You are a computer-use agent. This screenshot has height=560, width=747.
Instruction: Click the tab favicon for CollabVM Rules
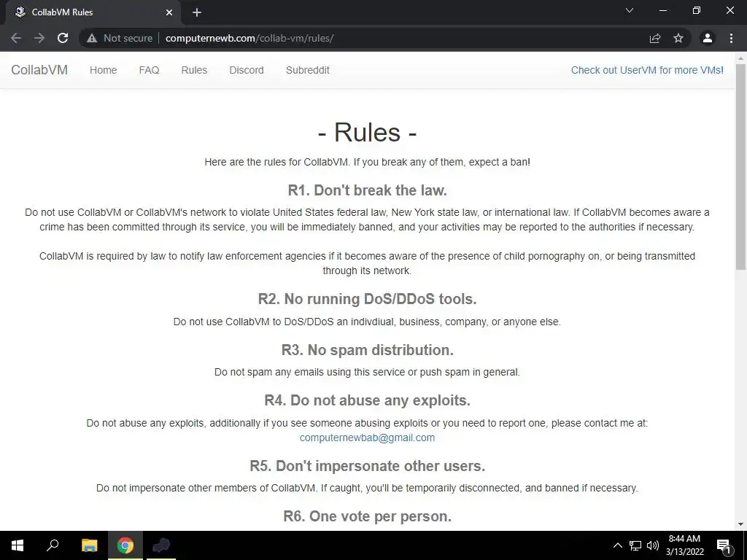20,12
